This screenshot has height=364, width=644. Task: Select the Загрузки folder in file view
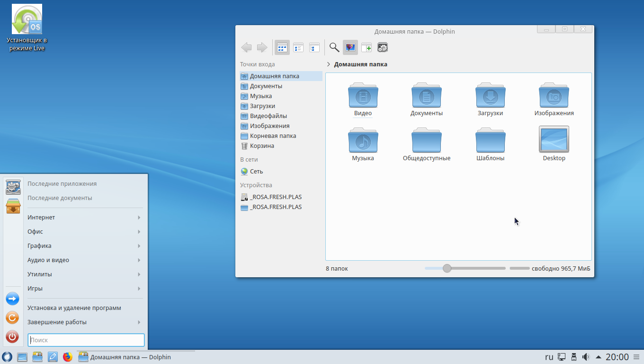click(x=490, y=95)
